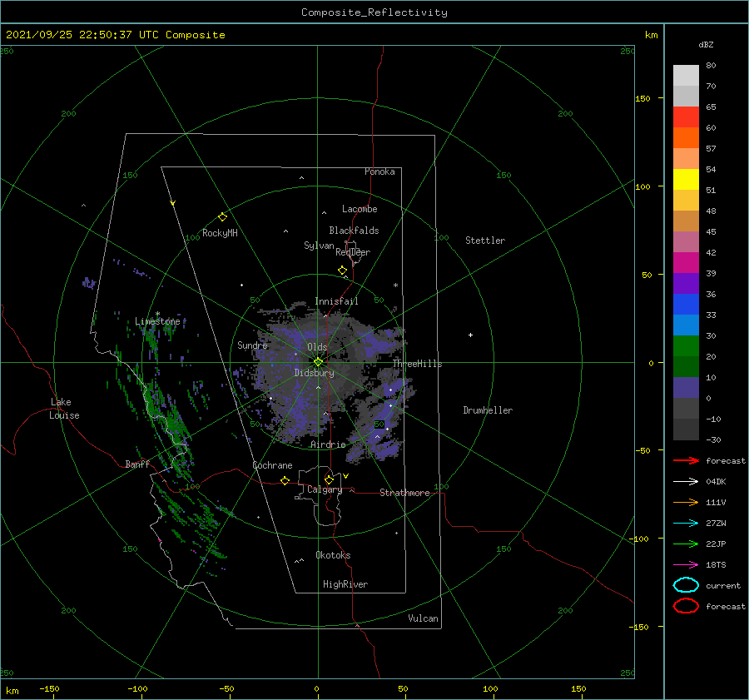Screen dimensions: 749x700
Task: Click the yellow radar site marker at center
Action: coord(318,362)
